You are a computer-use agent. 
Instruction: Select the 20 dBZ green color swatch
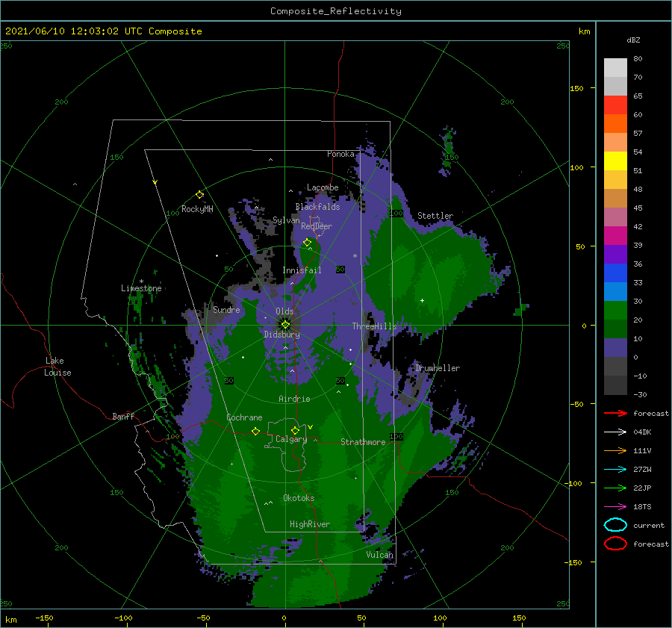click(x=615, y=311)
